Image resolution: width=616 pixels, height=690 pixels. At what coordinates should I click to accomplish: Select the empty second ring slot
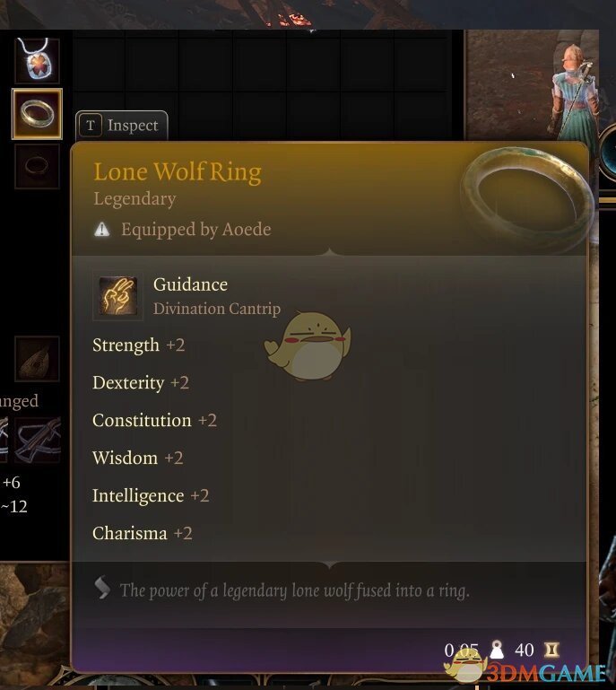37,166
